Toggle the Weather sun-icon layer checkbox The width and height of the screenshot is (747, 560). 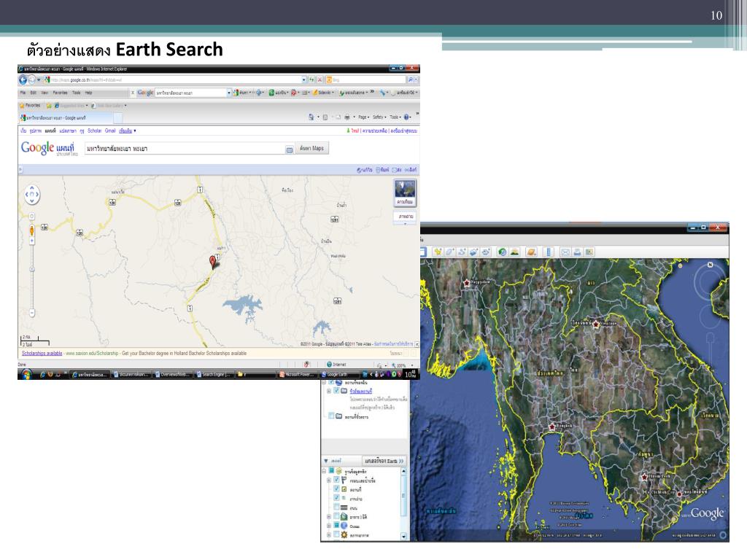pos(336,534)
